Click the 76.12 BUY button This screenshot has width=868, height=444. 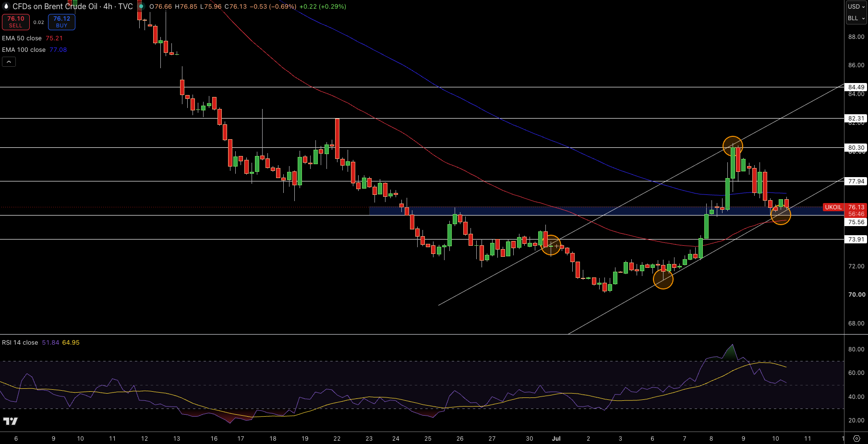coord(61,22)
